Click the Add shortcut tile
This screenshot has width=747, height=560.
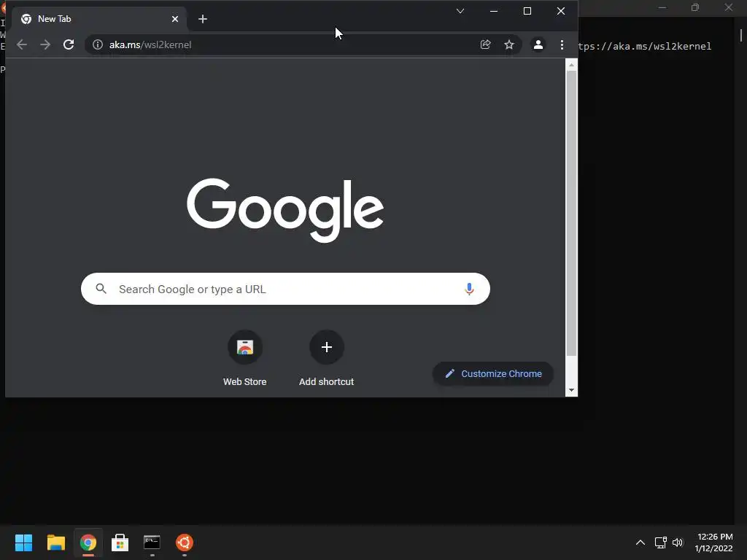point(326,358)
